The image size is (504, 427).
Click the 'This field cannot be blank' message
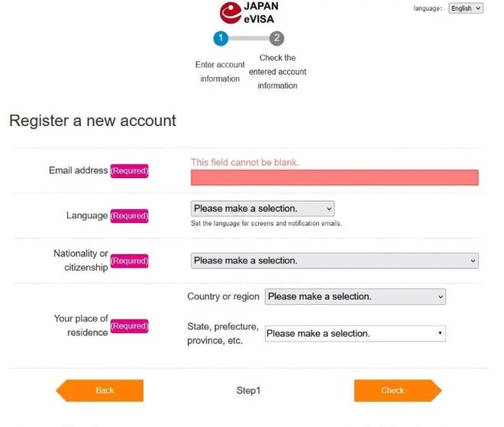(245, 163)
